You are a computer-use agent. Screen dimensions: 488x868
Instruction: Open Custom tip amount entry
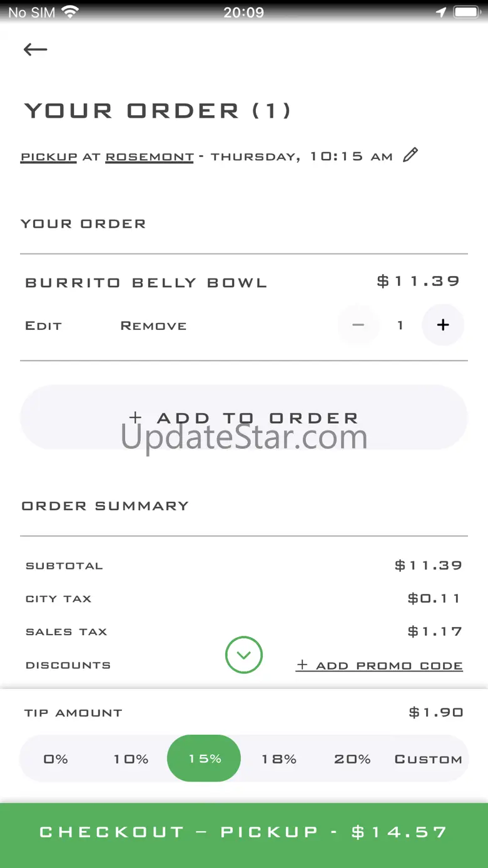[x=429, y=759]
